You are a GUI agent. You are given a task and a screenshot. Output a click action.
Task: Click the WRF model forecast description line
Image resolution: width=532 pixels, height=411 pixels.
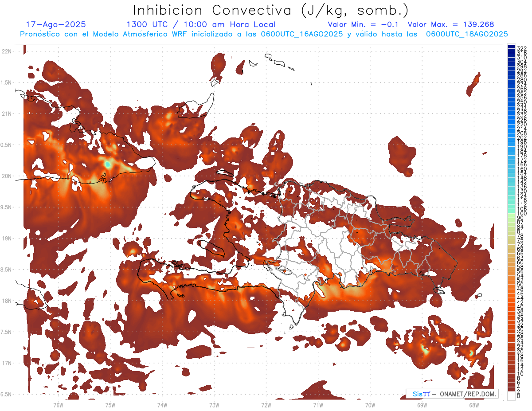click(x=264, y=34)
